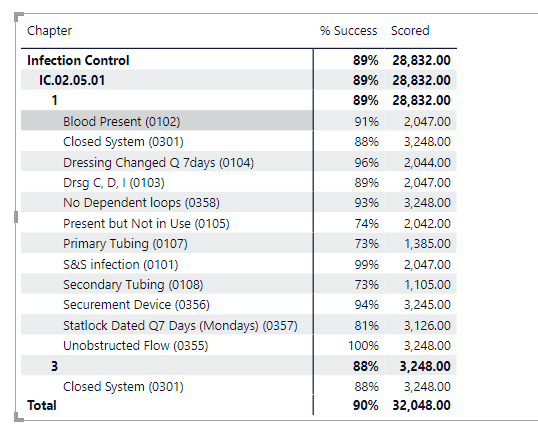
Task: Click the 96% success value
Action: (x=366, y=162)
